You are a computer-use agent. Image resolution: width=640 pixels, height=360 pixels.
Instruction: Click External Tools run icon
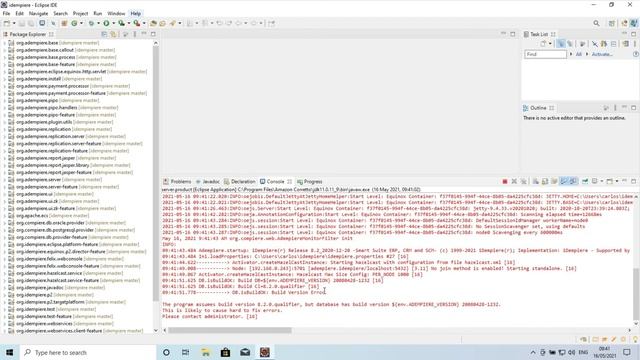click(137, 23)
